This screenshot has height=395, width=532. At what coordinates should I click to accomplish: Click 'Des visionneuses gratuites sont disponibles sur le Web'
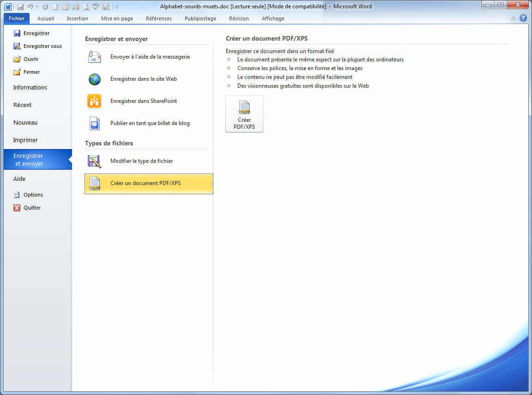click(x=303, y=86)
